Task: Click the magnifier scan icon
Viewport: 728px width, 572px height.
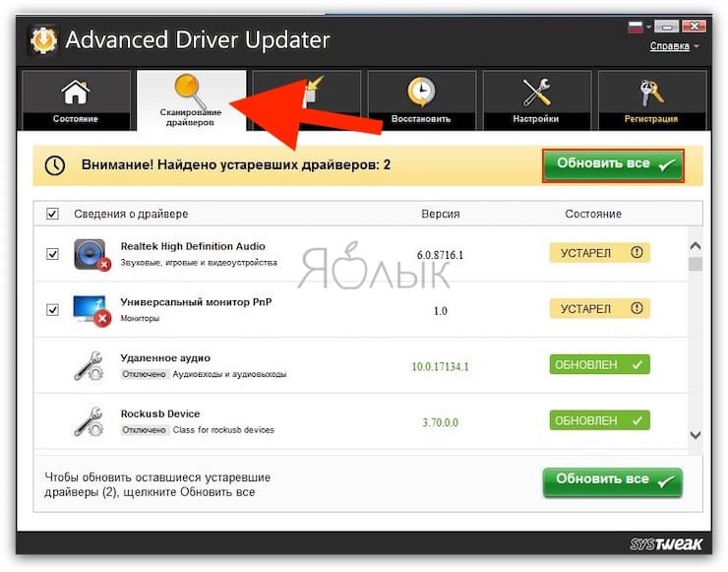Action: click(190, 92)
